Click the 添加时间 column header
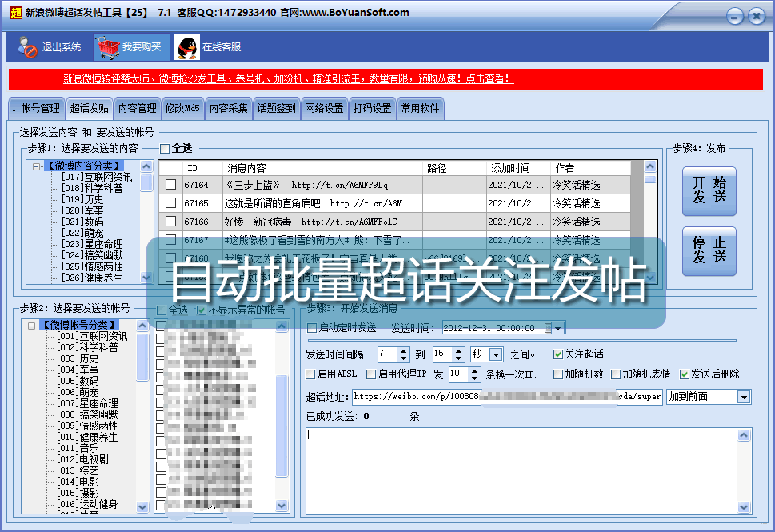775x532 pixels. 518,168
